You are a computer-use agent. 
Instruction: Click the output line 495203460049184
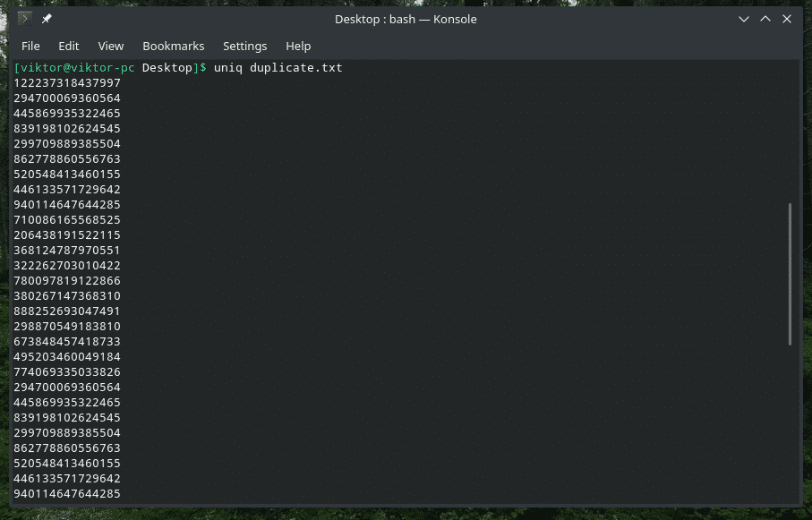point(67,357)
